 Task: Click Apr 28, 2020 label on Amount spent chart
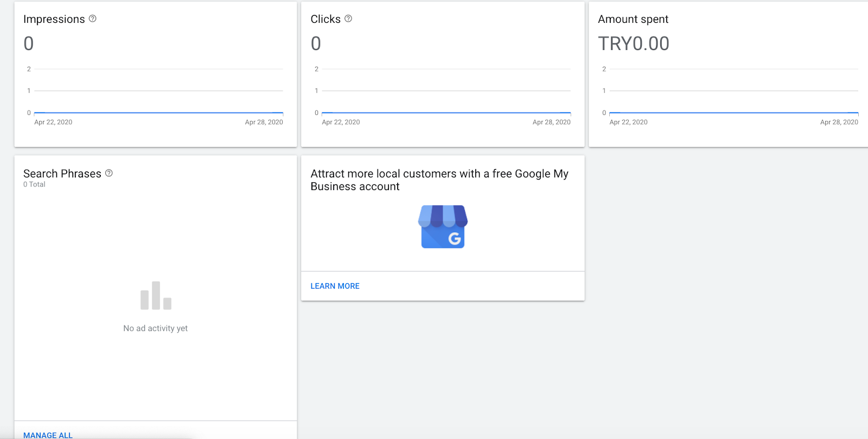[x=839, y=122]
